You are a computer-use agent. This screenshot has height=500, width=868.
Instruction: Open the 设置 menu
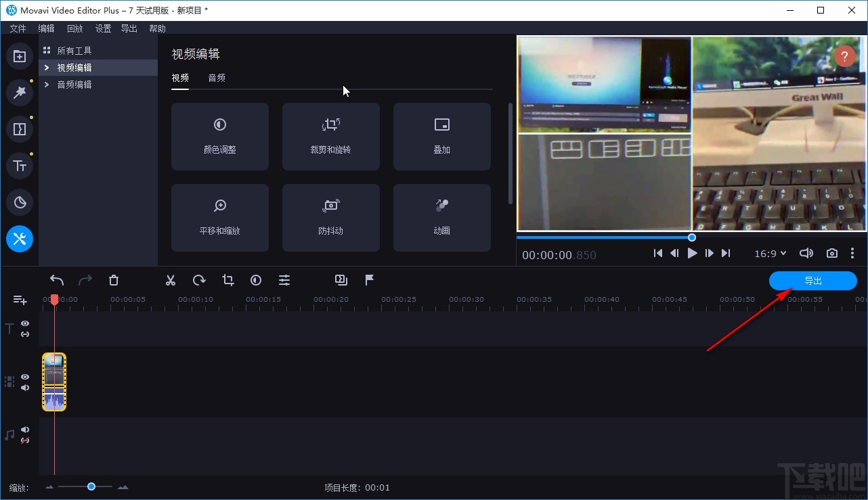(x=103, y=28)
